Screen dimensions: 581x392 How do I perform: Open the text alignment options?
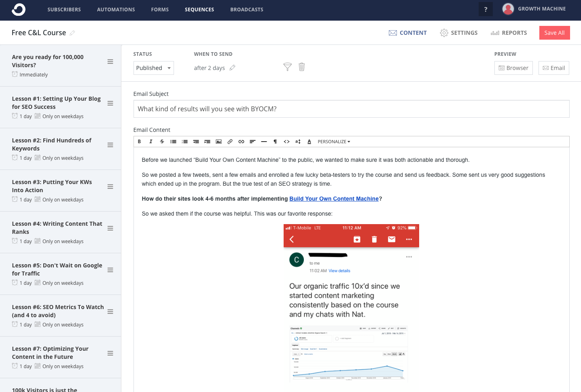click(x=252, y=142)
